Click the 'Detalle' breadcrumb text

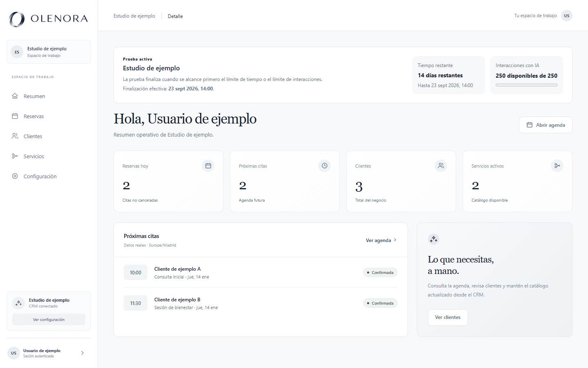coord(175,16)
